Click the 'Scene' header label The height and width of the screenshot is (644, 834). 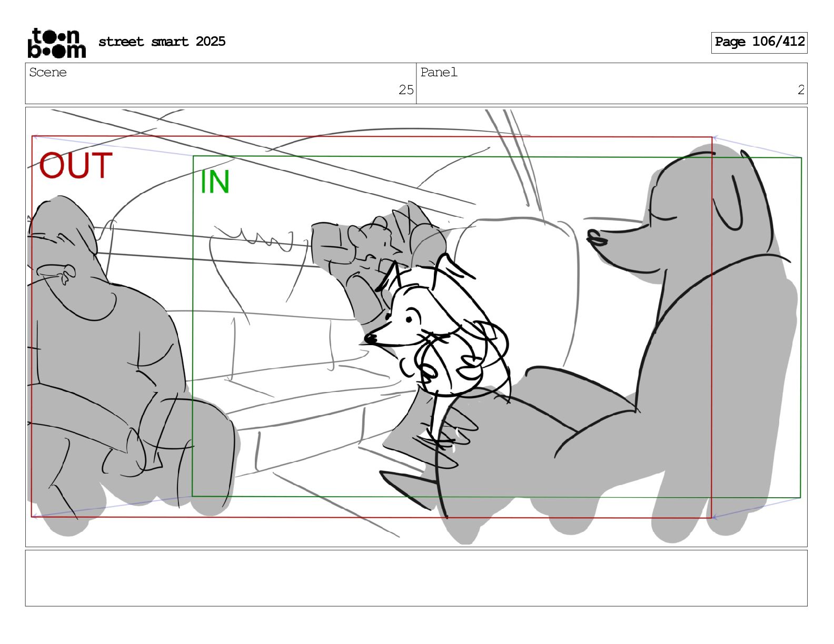pos(48,73)
